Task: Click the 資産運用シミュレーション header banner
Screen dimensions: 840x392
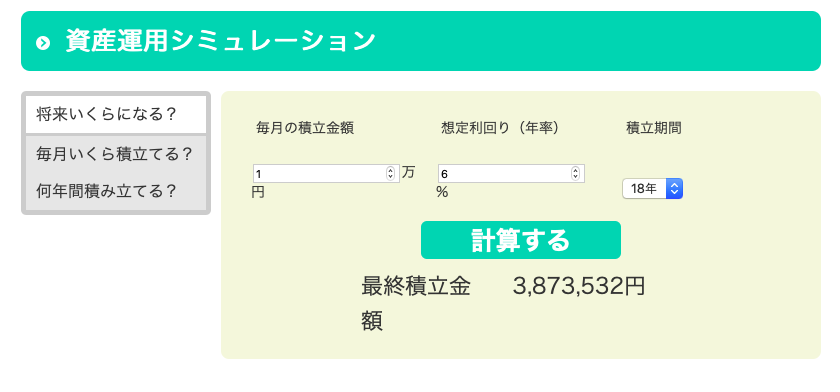Action: click(421, 41)
